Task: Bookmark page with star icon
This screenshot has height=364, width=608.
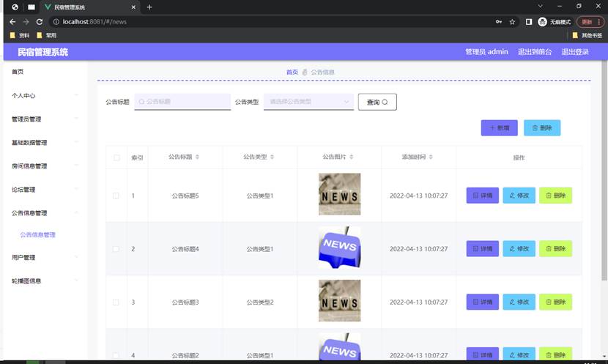Action: (512, 22)
